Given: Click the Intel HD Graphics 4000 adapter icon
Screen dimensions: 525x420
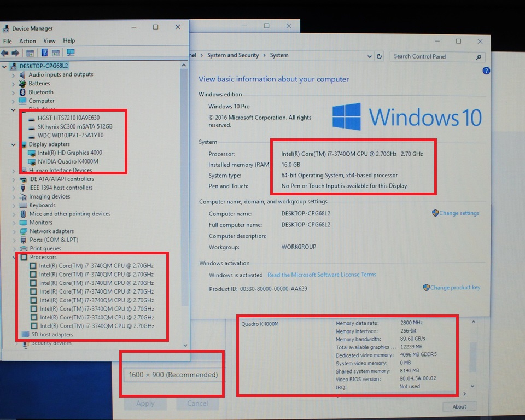Looking at the screenshot, I should pos(32,153).
